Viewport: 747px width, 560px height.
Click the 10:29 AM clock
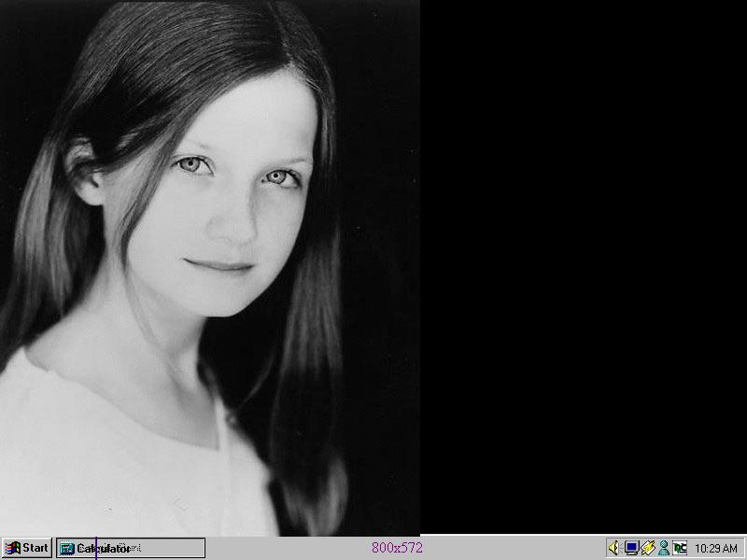[716, 549]
